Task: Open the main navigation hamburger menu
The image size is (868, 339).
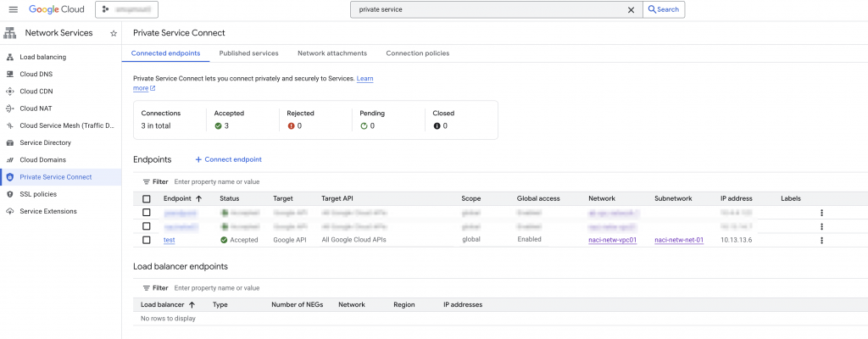Action: [x=13, y=9]
